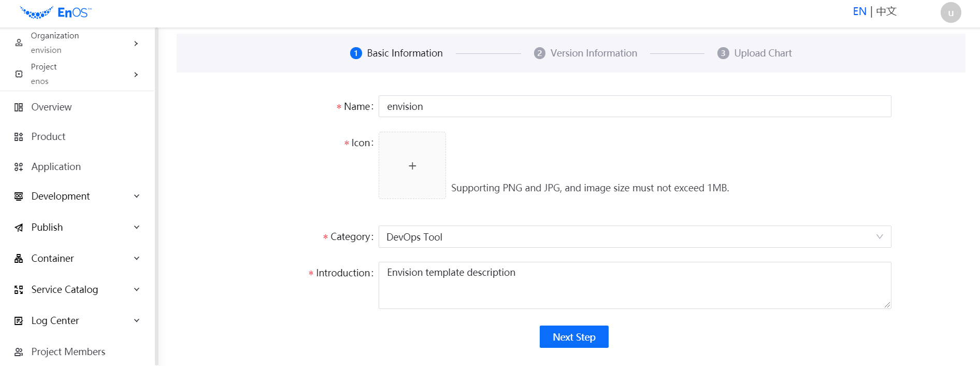The width and height of the screenshot is (980, 366).
Task: Click the Introduction textarea resize handle
Action: [887, 305]
